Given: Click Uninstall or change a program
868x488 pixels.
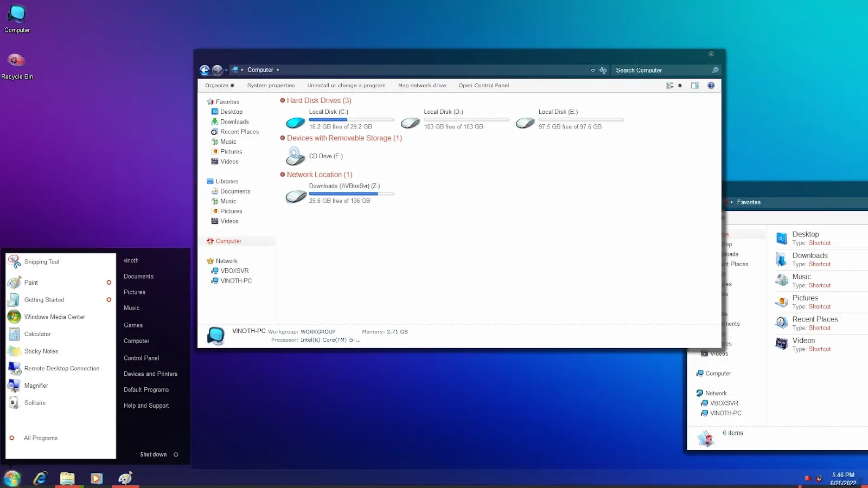Looking at the screenshot, I should [x=346, y=86].
